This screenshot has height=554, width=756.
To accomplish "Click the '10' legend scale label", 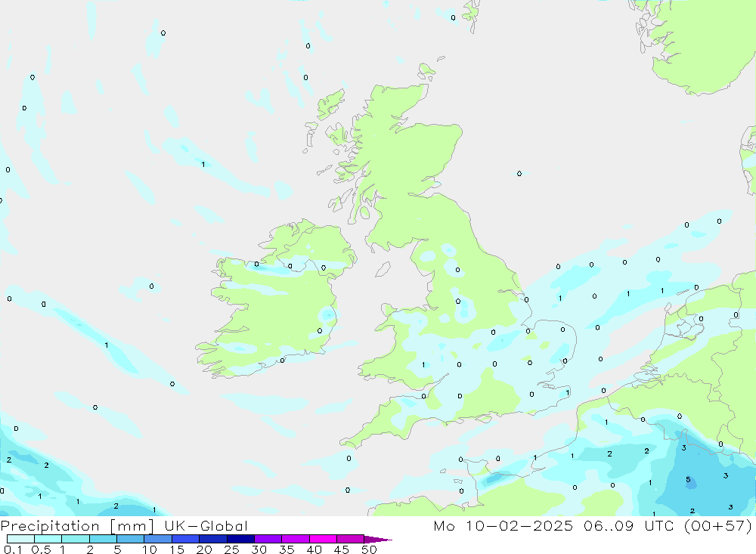I will coord(150,549).
